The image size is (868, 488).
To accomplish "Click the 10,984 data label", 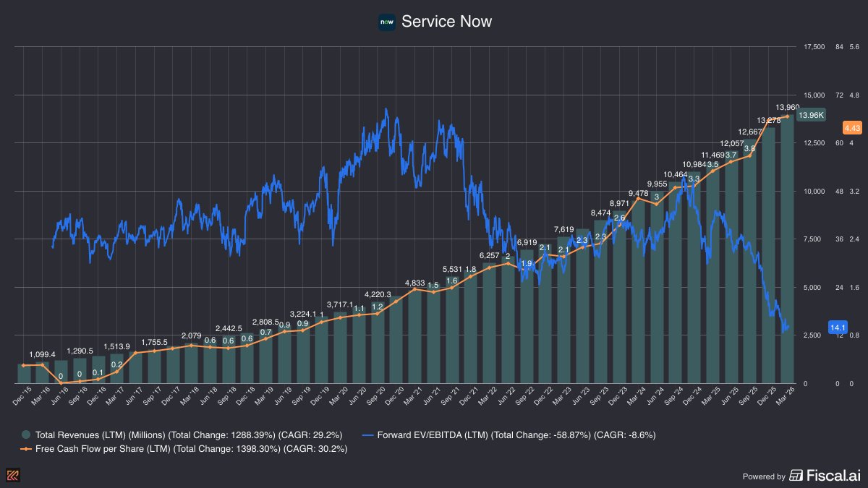I will pos(694,164).
